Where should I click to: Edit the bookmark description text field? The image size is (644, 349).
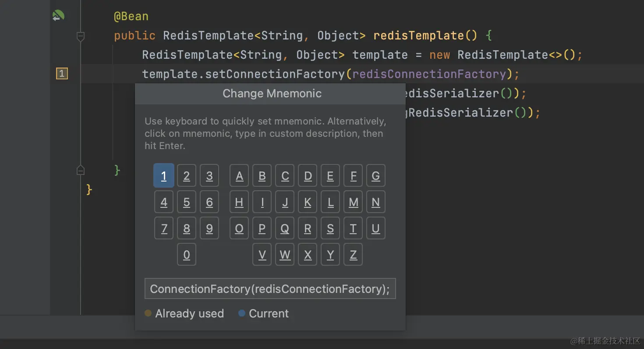270,288
